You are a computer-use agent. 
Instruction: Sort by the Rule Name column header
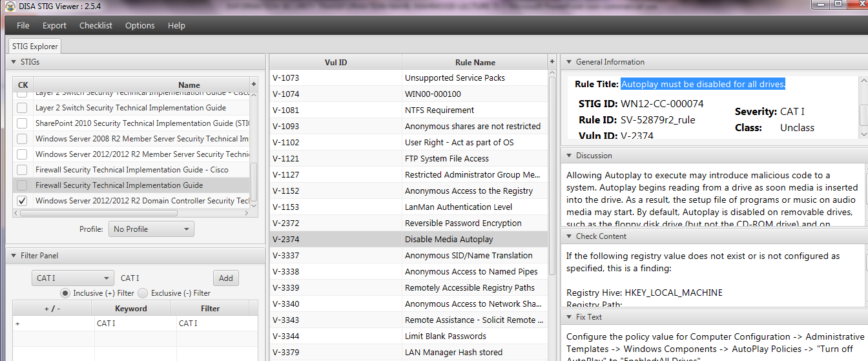coord(475,63)
